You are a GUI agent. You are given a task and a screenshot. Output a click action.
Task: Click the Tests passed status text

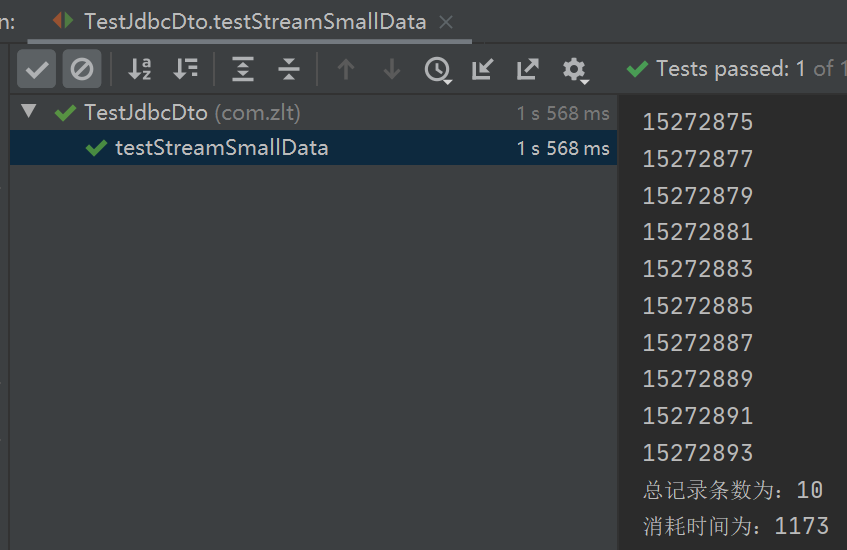point(750,69)
